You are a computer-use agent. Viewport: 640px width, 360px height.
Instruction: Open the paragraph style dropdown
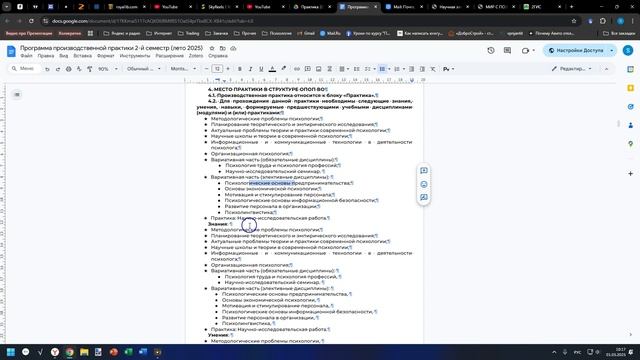coord(144,69)
